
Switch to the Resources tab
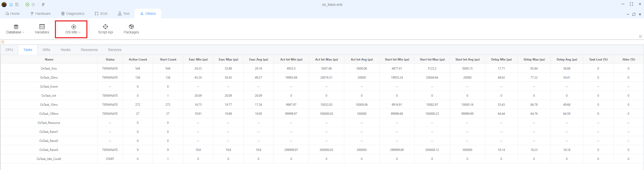click(89, 50)
